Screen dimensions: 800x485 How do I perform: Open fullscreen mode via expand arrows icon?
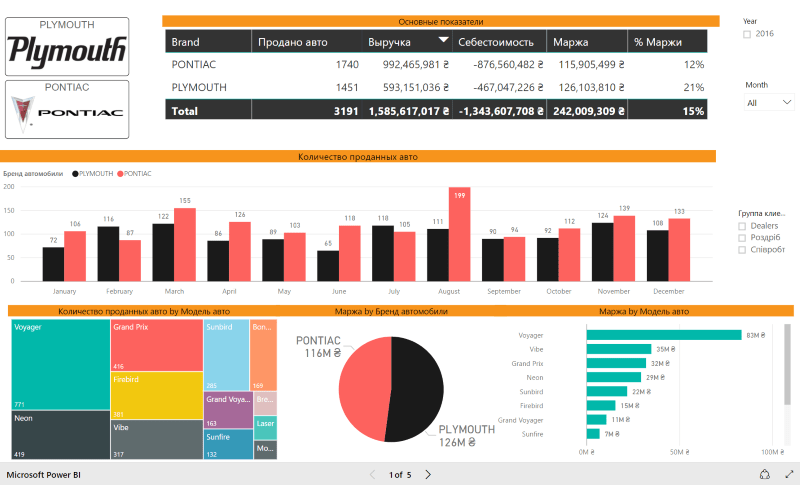coord(789,474)
